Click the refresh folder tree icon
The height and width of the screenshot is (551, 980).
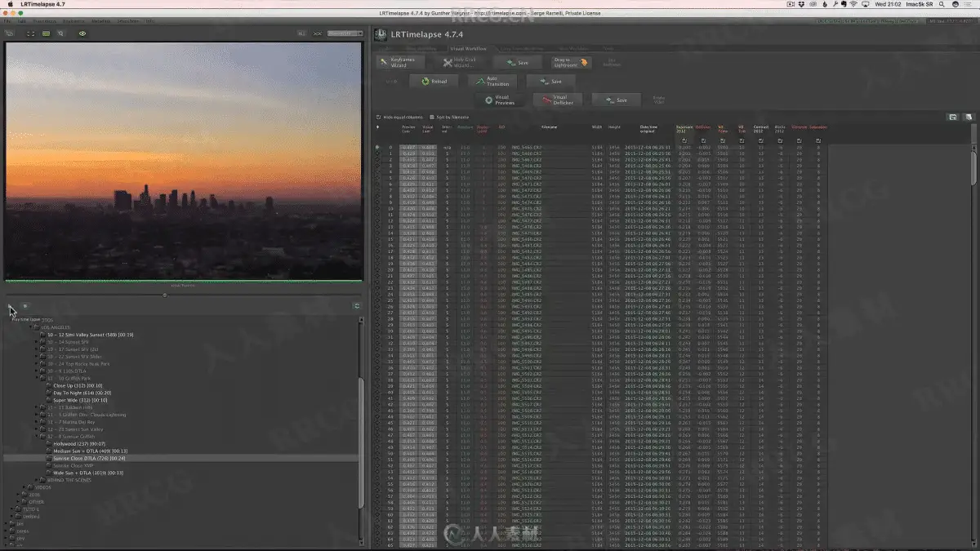[357, 306]
